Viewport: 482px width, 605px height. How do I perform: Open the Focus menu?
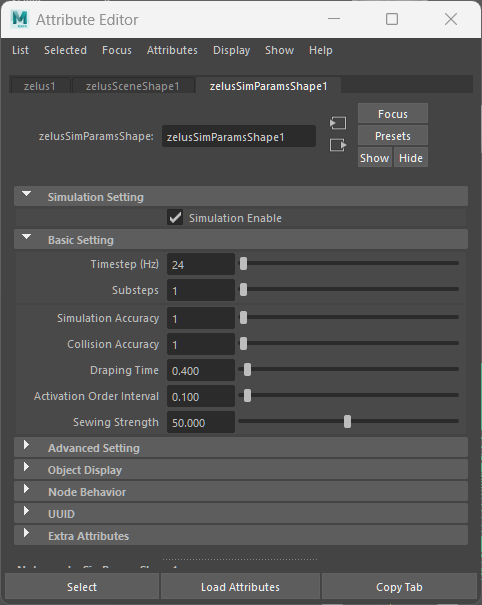117,50
